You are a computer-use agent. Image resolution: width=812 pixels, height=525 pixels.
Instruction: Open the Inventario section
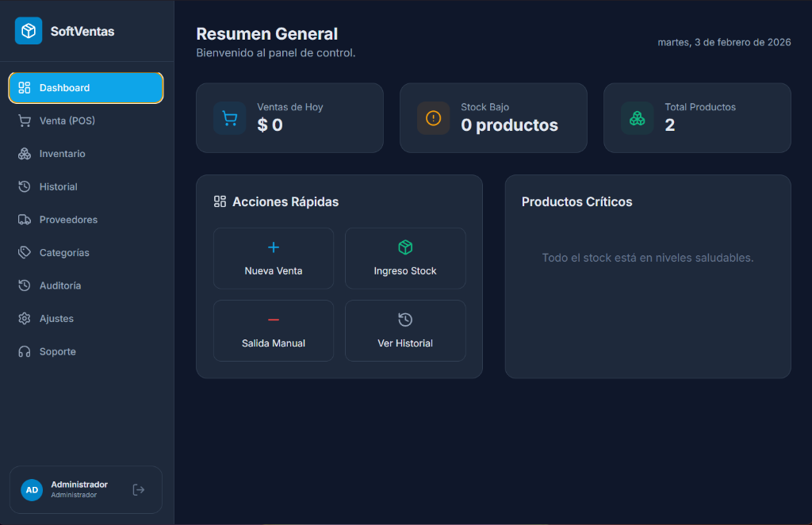coord(62,154)
